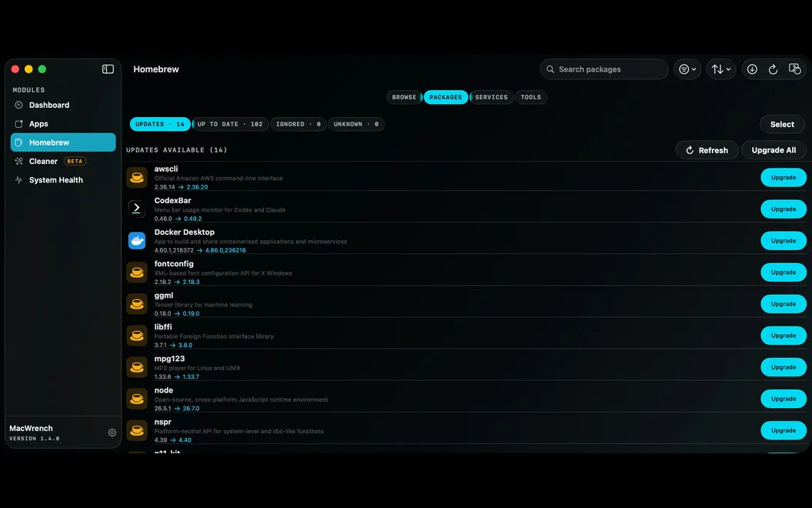The height and width of the screenshot is (508, 812).
Task: Click the Homebrew window title
Action: (156, 69)
